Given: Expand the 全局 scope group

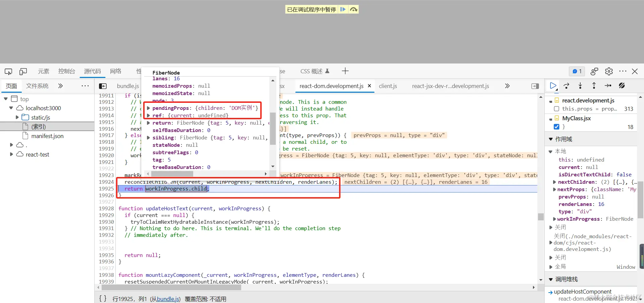Looking at the screenshot, I should pos(551,267).
